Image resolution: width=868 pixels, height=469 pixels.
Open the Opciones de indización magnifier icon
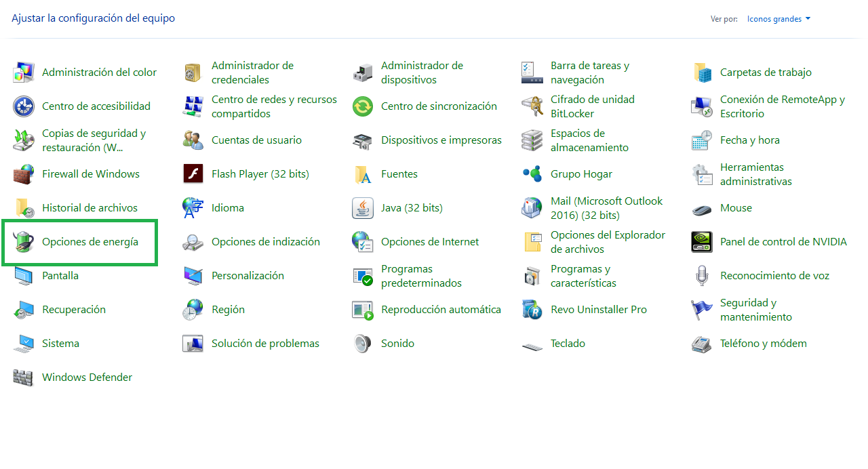pyautogui.click(x=193, y=242)
